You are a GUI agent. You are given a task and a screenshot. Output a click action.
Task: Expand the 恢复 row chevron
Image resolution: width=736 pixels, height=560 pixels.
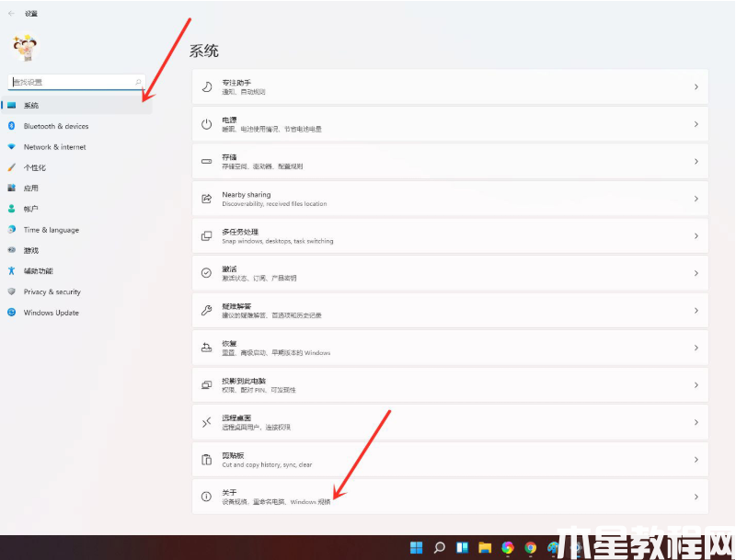[696, 348]
